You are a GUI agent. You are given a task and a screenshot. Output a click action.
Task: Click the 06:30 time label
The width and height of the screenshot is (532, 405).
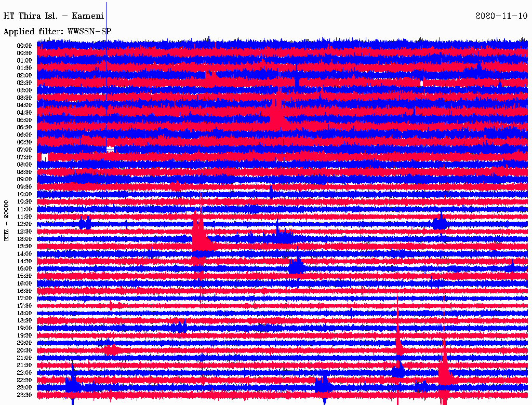pos(24,142)
